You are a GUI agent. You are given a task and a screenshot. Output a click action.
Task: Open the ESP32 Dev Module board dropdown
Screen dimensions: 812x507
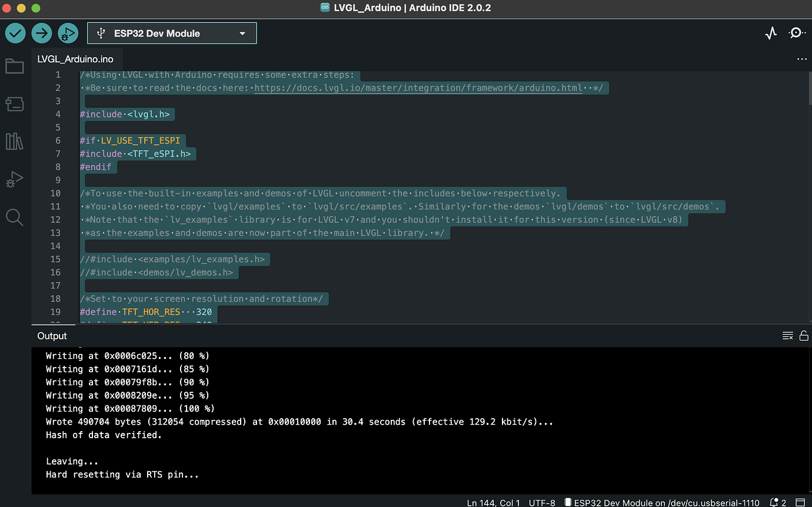(171, 33)
